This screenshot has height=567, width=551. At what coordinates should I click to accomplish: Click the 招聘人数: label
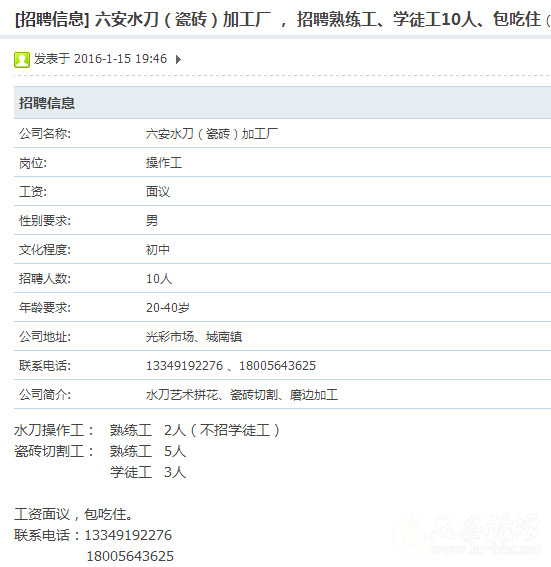tap(45, 279)
